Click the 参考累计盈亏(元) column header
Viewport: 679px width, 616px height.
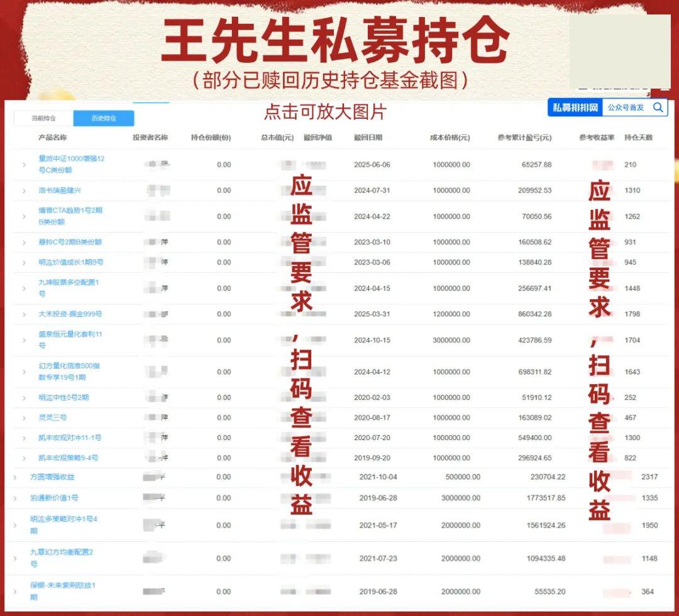524,138
